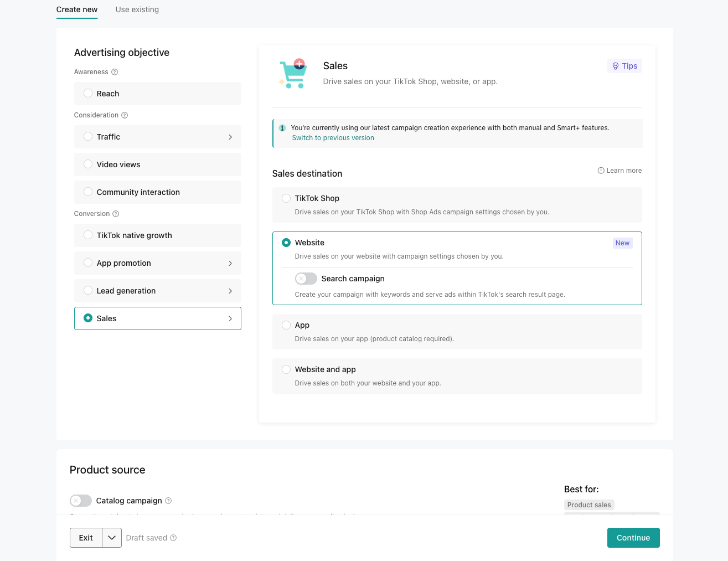Expand the App promotion chevron
Viewport: 728px width, 561px height.
[x=230, y=263]
